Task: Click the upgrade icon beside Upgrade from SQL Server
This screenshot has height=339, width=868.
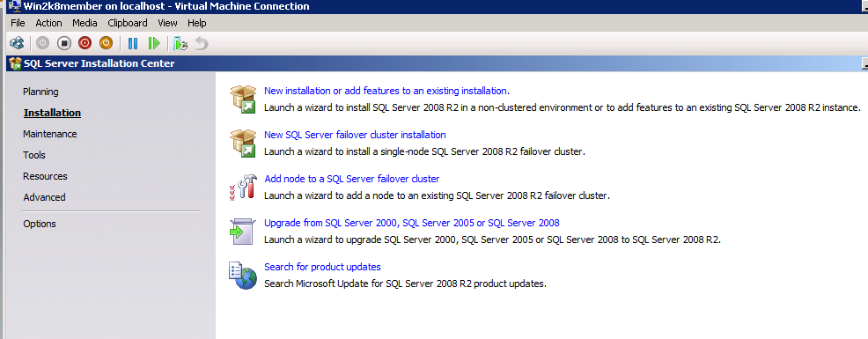Action: [x=242, y=231]
